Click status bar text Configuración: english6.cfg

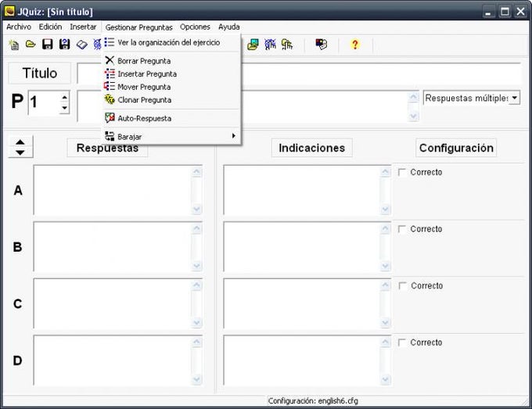313,401
